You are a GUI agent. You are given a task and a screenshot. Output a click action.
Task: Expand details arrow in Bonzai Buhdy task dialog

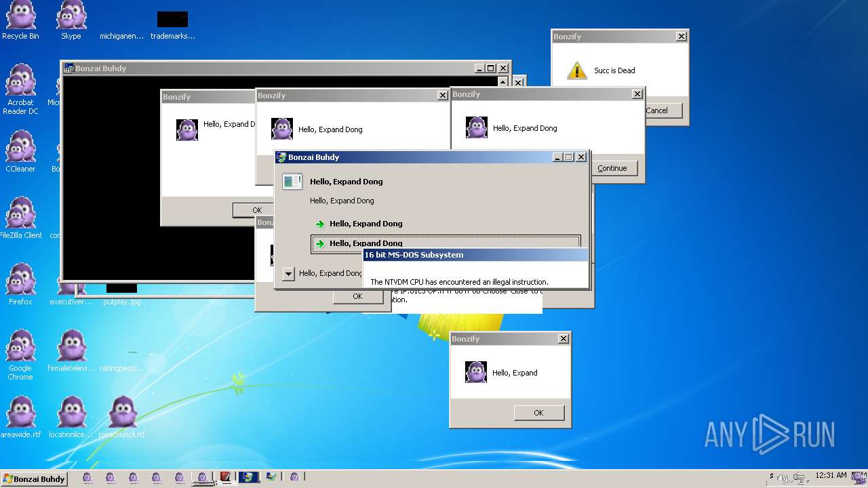pyautogui.click(x=288, y=274)
